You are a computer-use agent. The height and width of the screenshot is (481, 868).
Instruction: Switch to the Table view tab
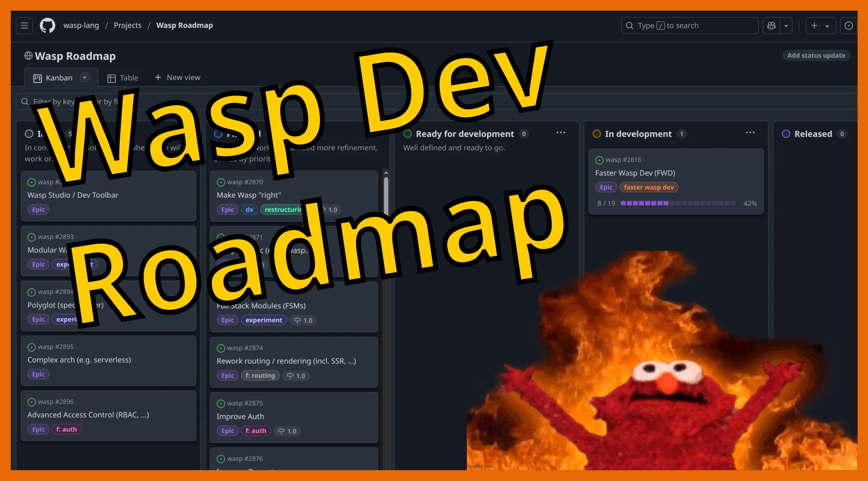[x=123, y=78]
